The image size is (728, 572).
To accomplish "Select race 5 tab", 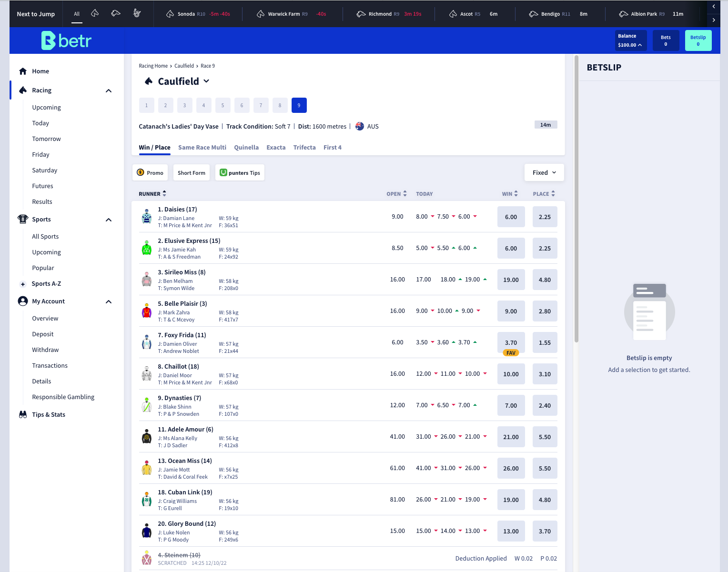I will [222, 105].
